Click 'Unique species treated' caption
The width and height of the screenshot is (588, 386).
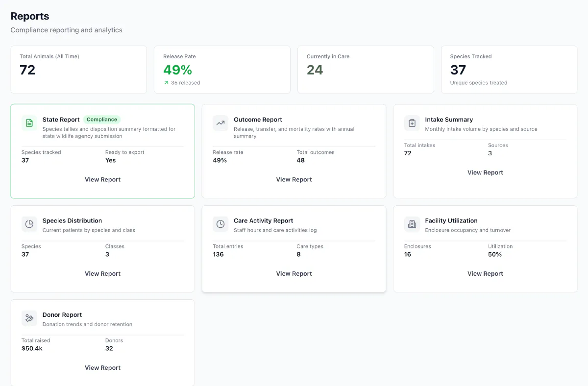click(479, 83)
